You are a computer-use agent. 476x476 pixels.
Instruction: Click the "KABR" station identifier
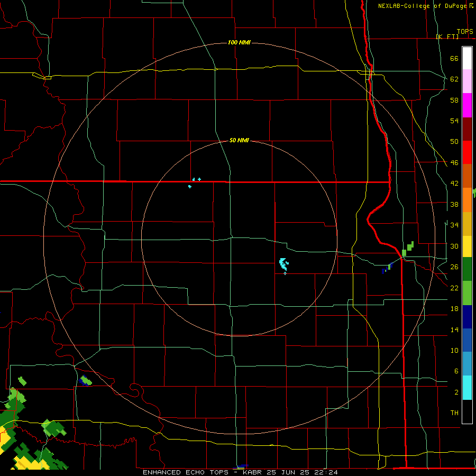pyautogui.click(x=253, y=472)
